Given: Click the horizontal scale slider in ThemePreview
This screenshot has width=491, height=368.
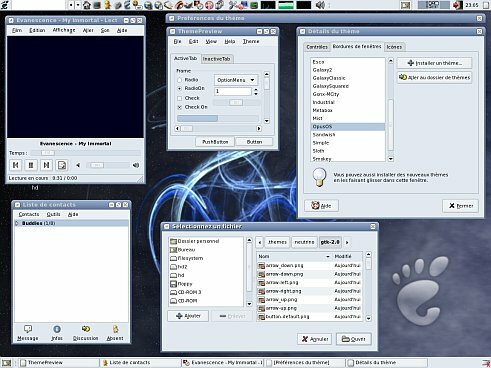Looking at the screenshot, I should pyautogui.click(x=237, y=103).
